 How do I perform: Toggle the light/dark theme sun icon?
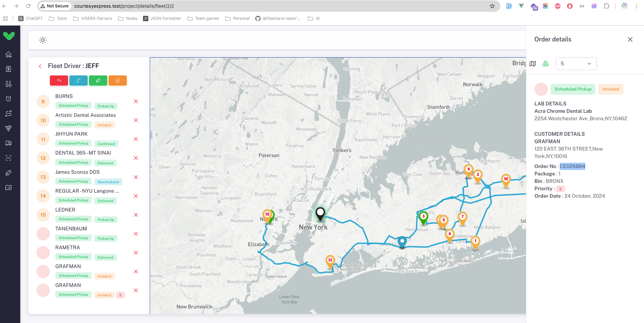click(x=43, y=40)
